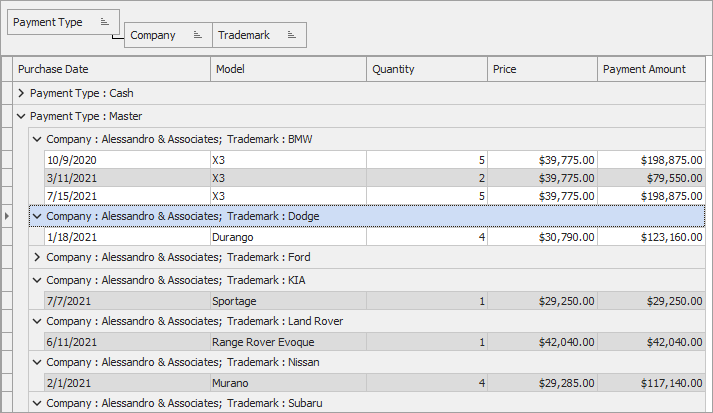Screen dimensions: 713x413
Task: Click sort icon on Payment Type group box
Action: tap(105, 22)
